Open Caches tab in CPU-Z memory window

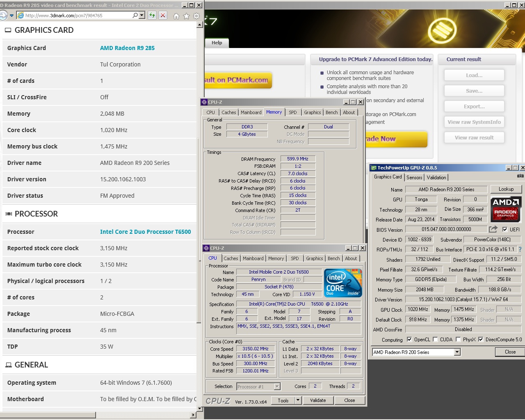[x=229, y=112]
